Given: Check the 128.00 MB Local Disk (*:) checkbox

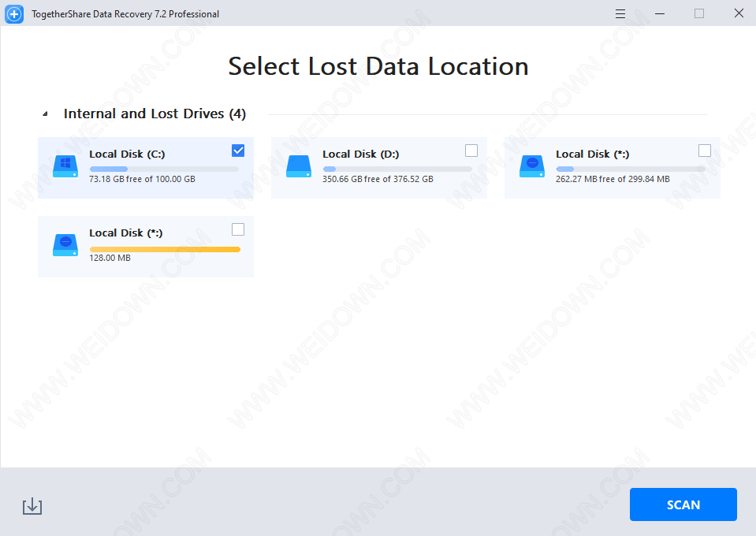Looking at the screenshot, I should click(x=238, y=229).
